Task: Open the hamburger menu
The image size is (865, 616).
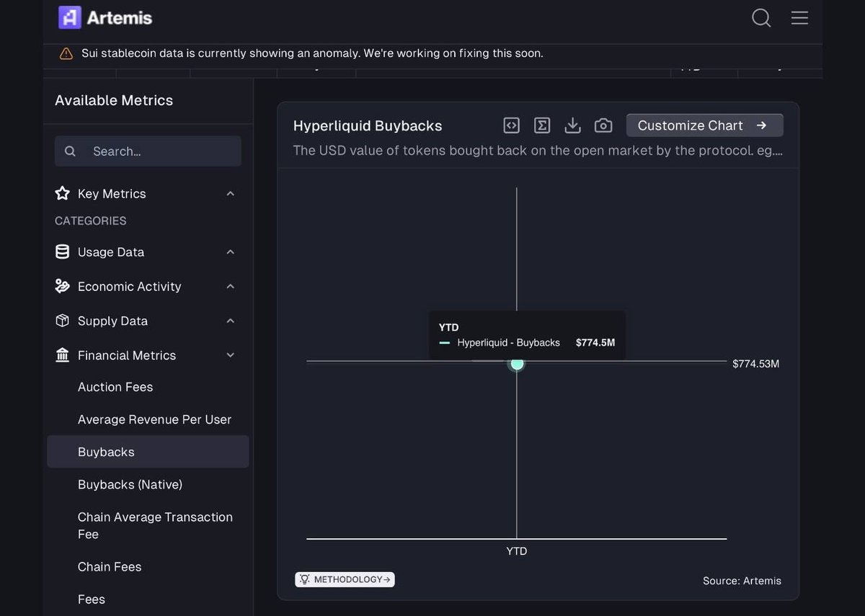Action: 799,17
